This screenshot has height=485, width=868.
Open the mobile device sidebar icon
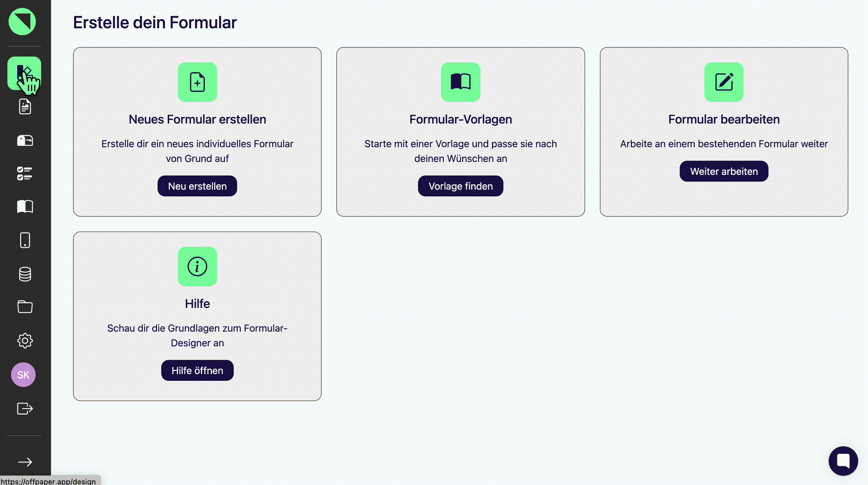(25, 240)
